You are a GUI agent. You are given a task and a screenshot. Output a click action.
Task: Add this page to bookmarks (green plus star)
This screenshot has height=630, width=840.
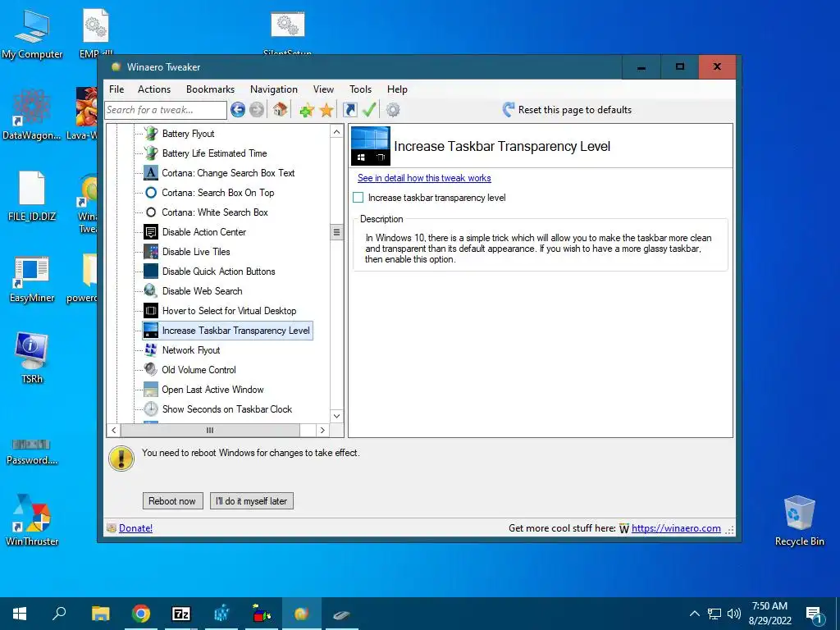tap(307, 111)
